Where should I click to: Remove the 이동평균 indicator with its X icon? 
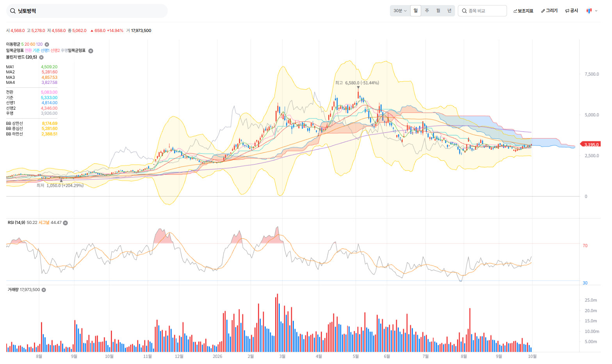[47, 44]
